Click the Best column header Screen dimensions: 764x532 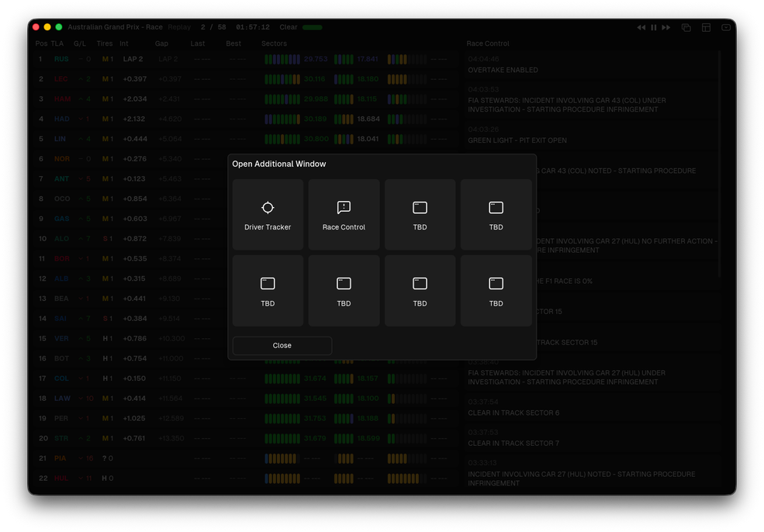point(233,43)
